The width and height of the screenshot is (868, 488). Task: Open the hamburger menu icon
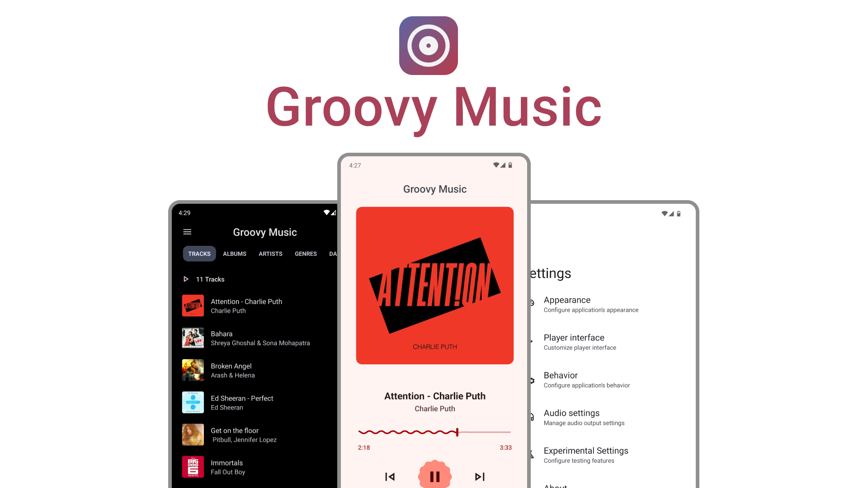187,232
